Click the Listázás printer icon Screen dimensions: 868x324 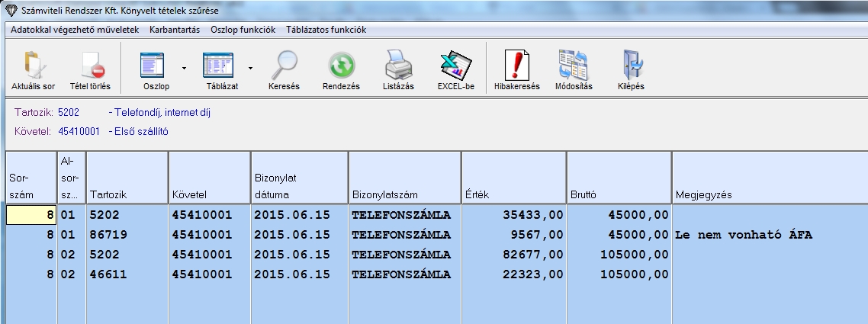398,66
